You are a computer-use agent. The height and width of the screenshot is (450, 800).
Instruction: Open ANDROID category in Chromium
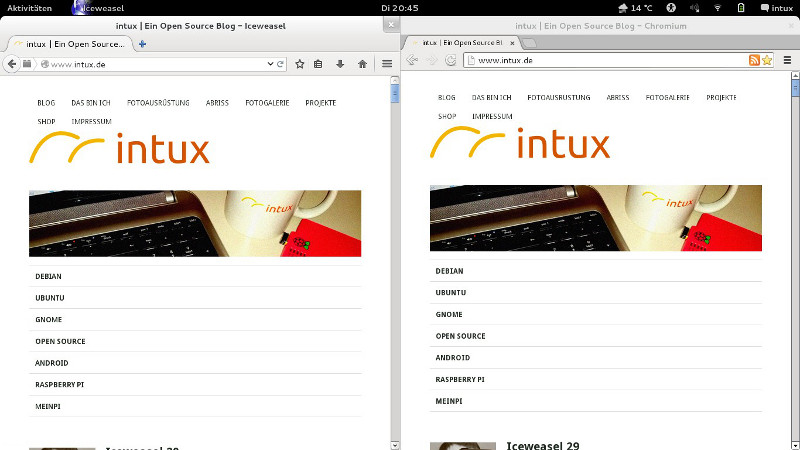click(x=453, y=358)
